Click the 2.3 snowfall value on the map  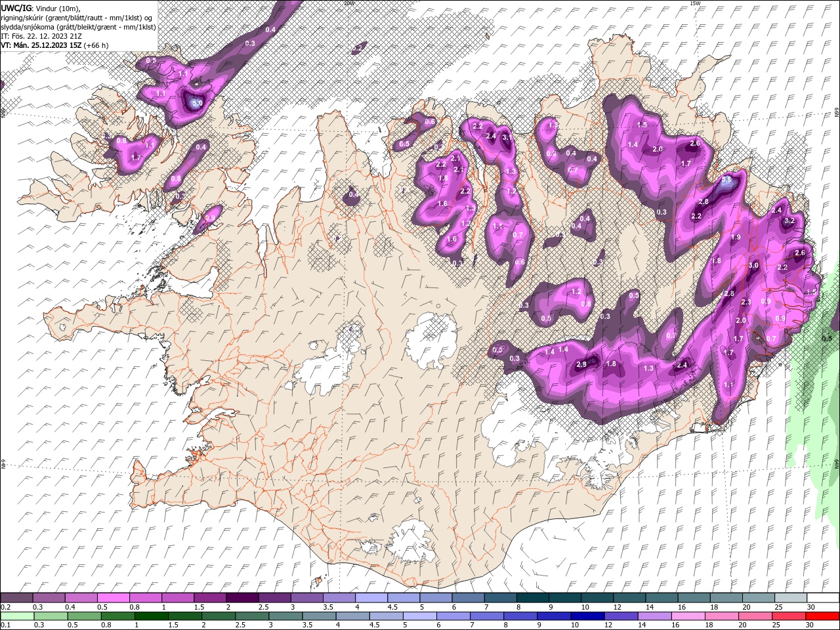[x=746, y=303]
